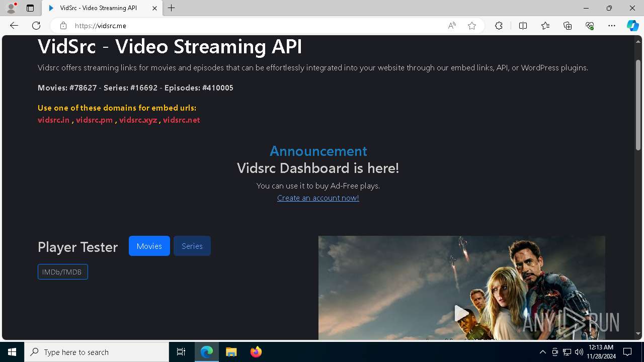
Task: Click the scrollbar up arrow
Action: click(638, 41)
